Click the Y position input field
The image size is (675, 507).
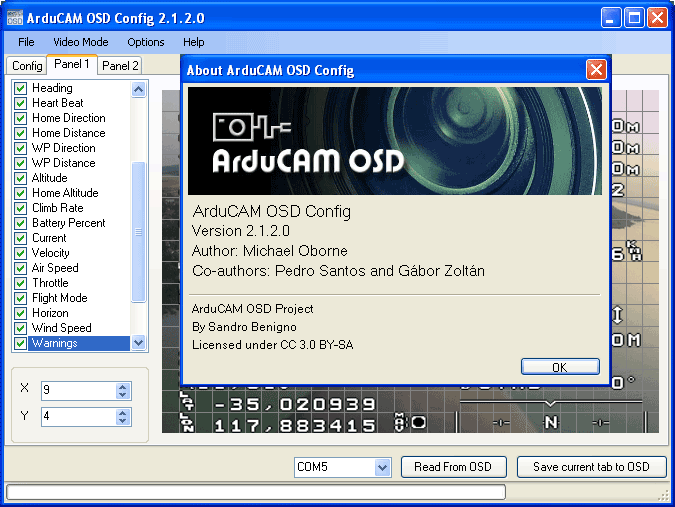[x=79, y=416]
